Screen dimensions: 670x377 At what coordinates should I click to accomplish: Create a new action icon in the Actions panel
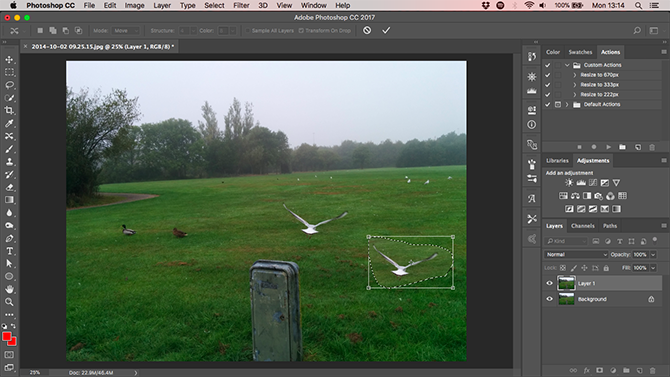click(x=638, y=147)
